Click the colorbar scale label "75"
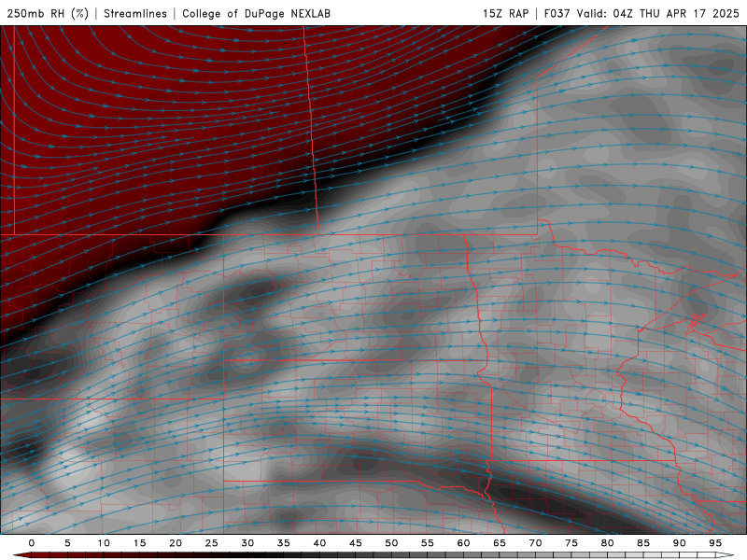The width and height of the screenshot is (747, 560). point(571,543)
